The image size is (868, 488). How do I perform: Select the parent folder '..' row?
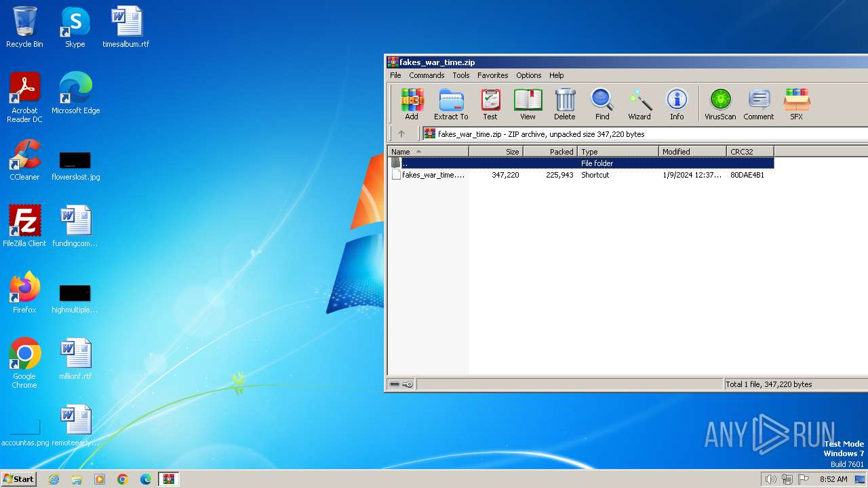point(581,163)
